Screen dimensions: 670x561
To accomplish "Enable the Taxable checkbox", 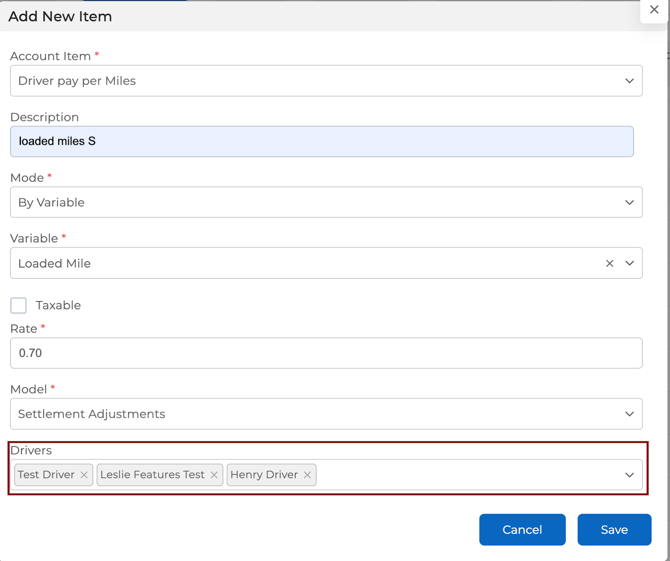I will pyautogui.click(x=19, y=305).
